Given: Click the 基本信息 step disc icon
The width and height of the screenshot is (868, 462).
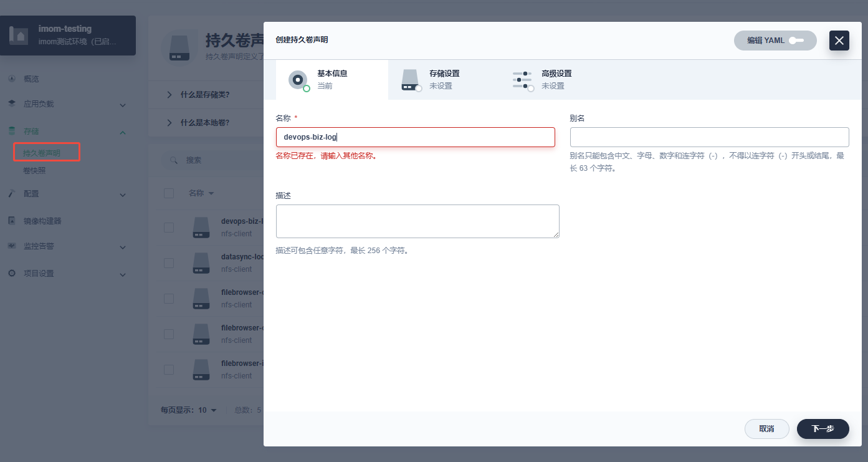Looking at the screenshot, I should [x=298, y=80].
